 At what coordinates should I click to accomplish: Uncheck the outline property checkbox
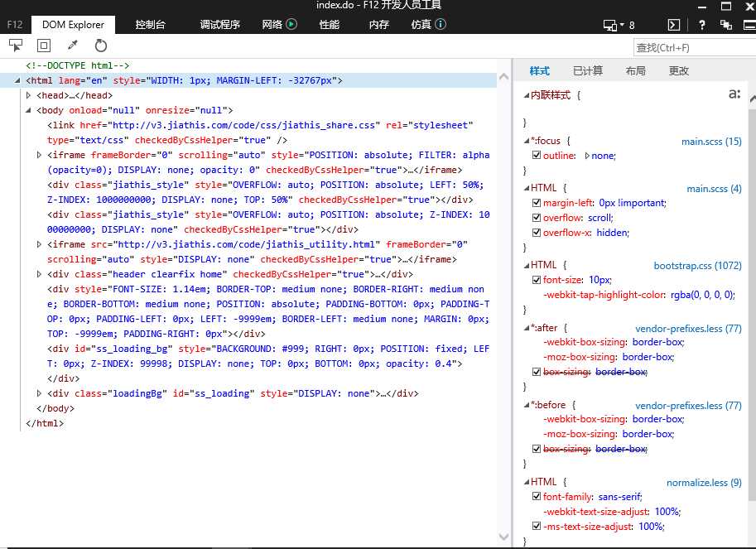point(536,155)
